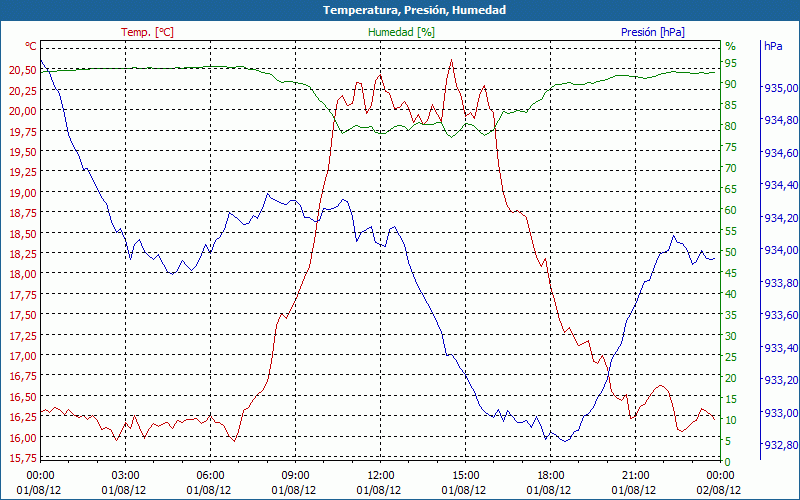Click the '03:00' time axis label

[126, 476]
